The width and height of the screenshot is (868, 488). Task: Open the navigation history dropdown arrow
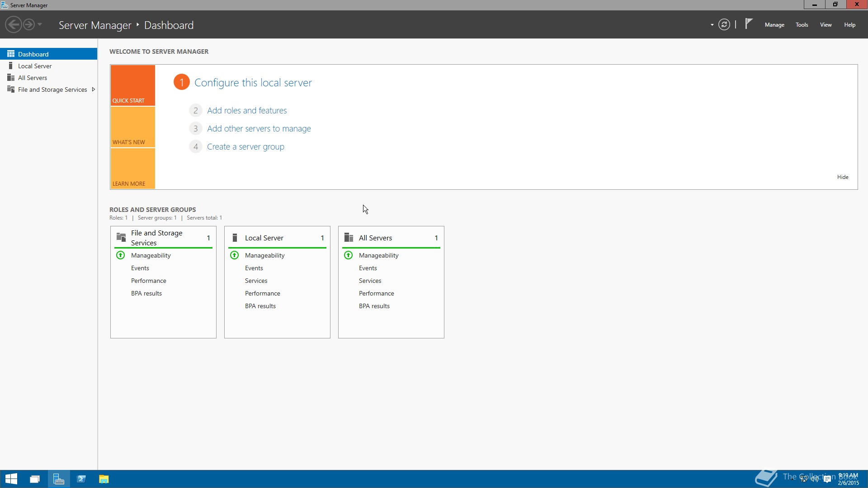(40, 24)
